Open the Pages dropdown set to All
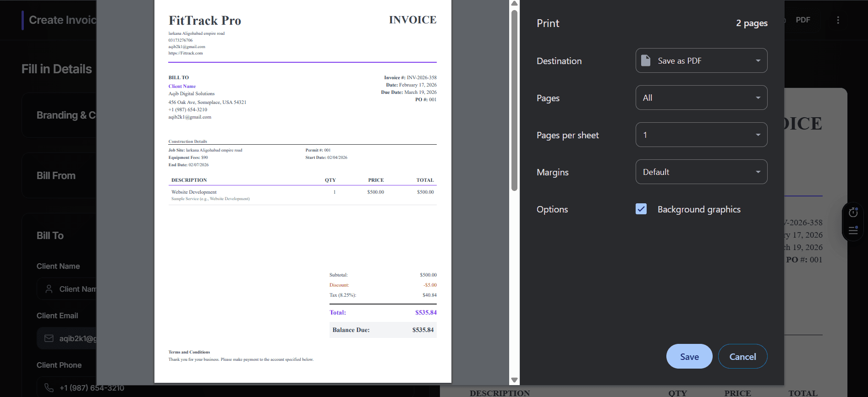The height and width of the screenshot is (397, 868). (701, 98)
